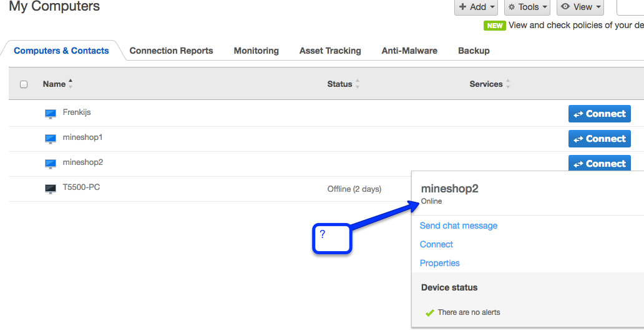Open the Anti-Malware tab
Viewport: 644px width, 333px height.
click(409, 51)
